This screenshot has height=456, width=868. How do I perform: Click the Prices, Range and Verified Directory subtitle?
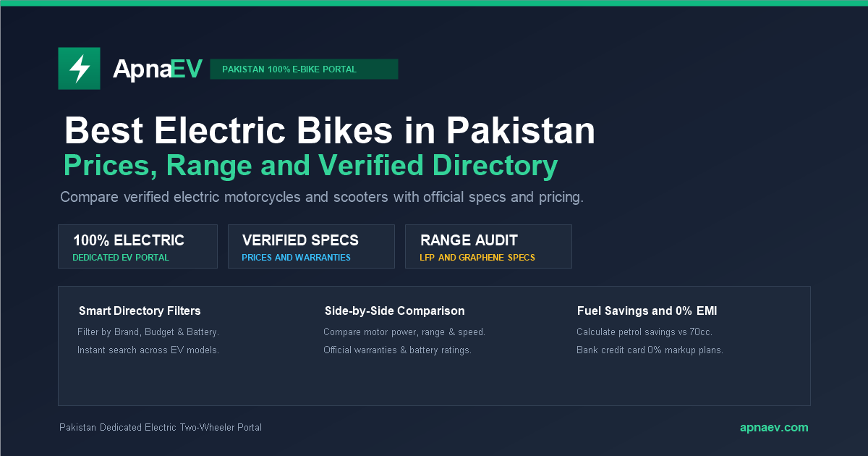pos(311,166)
